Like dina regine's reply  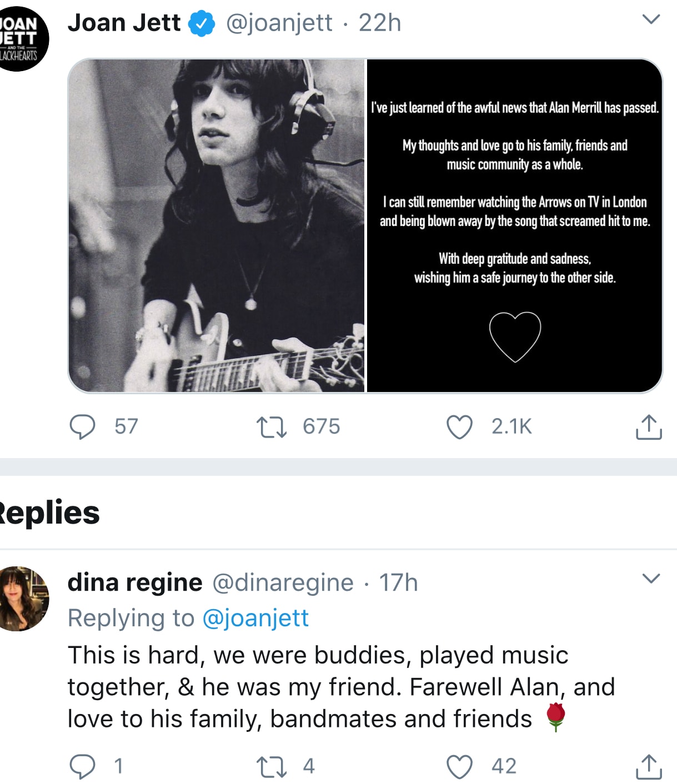(x=459, y=766)
